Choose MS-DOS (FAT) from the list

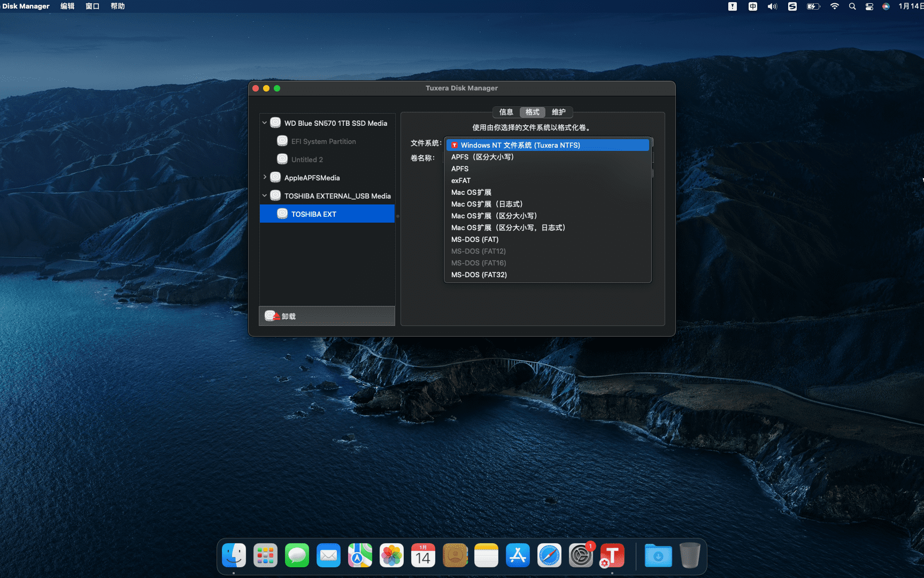(x=548, y=239)
